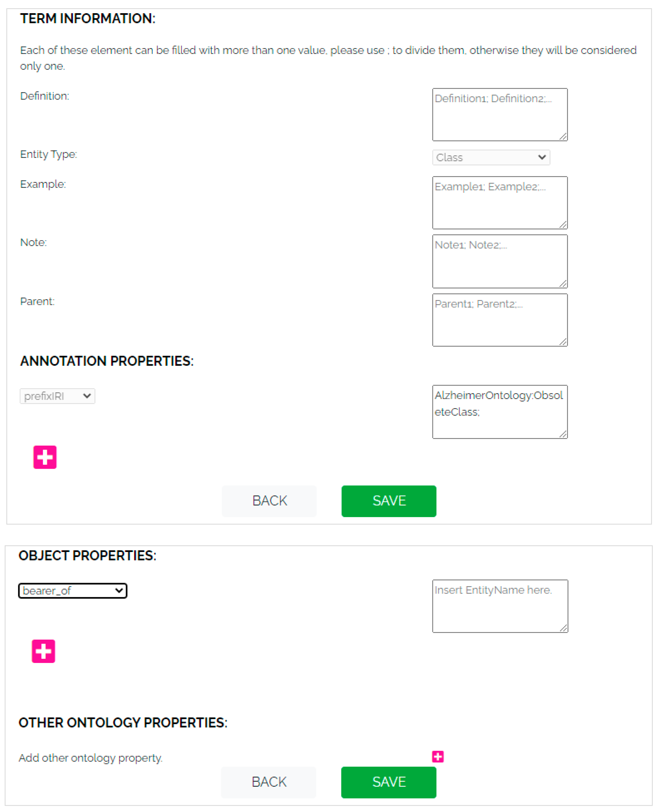
Task: Add another object property with plus icon
Action: 43,651
